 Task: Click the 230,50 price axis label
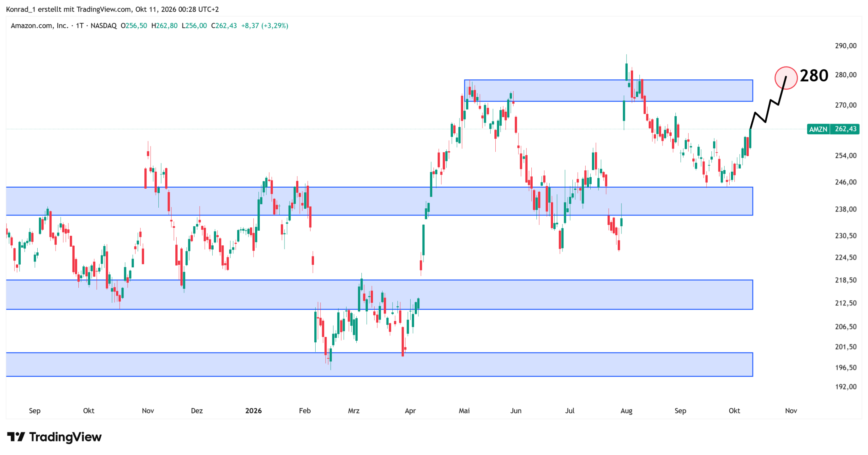(x=846, y=236)
